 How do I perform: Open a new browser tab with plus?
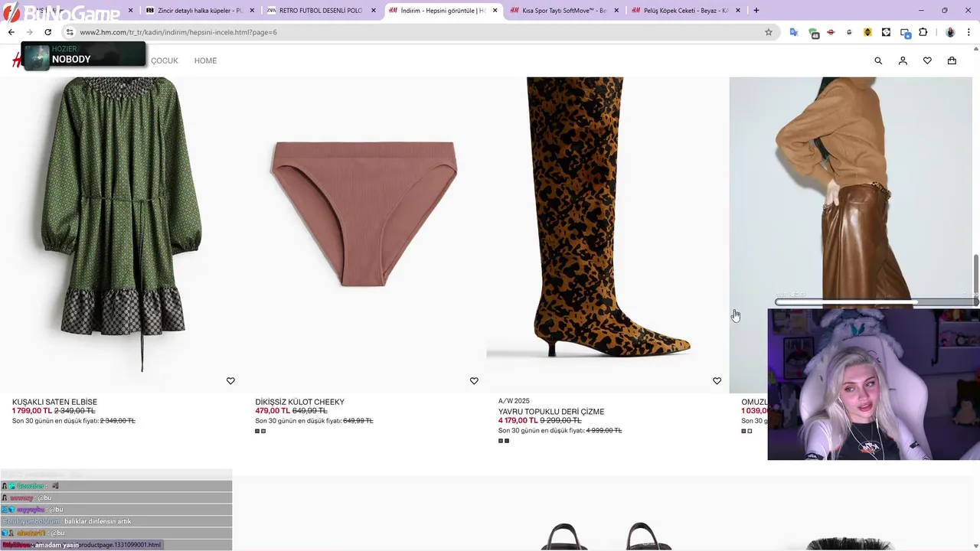pos(756,10)
